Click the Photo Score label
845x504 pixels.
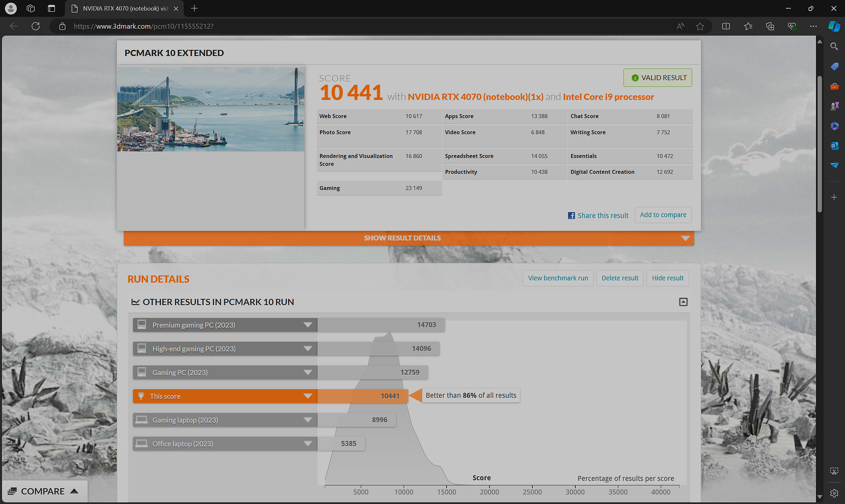[335, 132]
